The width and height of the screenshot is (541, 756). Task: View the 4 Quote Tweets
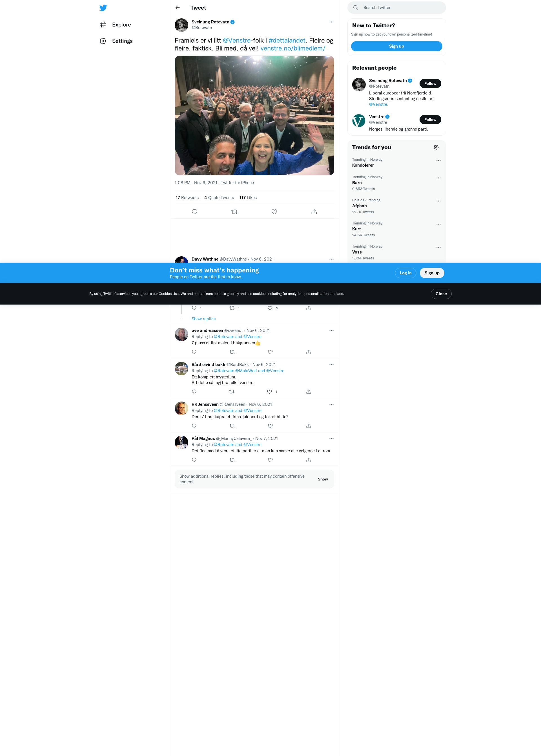pyautogui.click(x=219, y=198)
